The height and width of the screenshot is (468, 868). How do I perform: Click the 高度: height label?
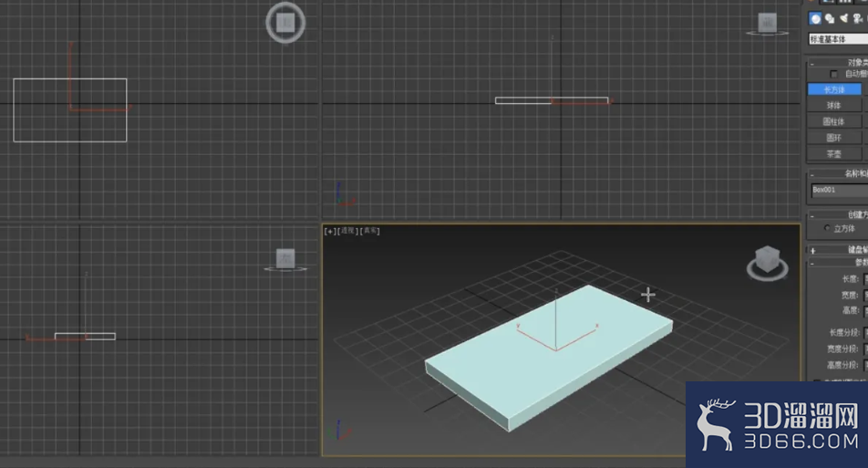pyautogui.click(x=851, y=311)
